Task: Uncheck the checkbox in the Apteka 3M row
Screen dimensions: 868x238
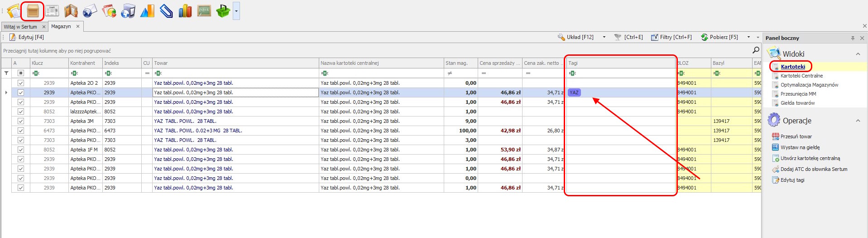Action: [x=21, y=121]
